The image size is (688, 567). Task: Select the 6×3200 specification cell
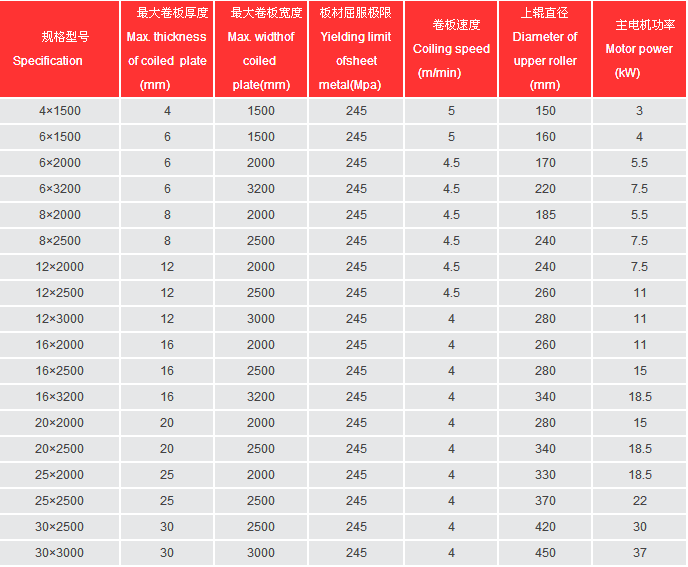[60, 189]
